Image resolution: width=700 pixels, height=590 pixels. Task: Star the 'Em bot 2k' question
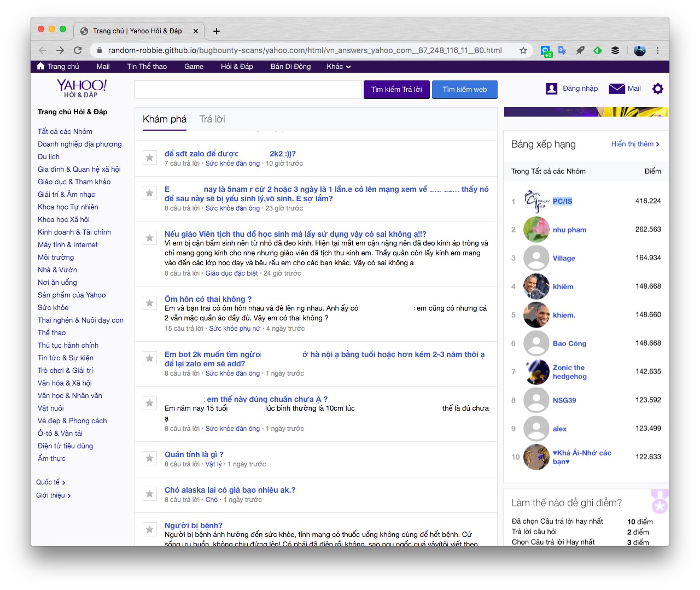click(149, 358)
